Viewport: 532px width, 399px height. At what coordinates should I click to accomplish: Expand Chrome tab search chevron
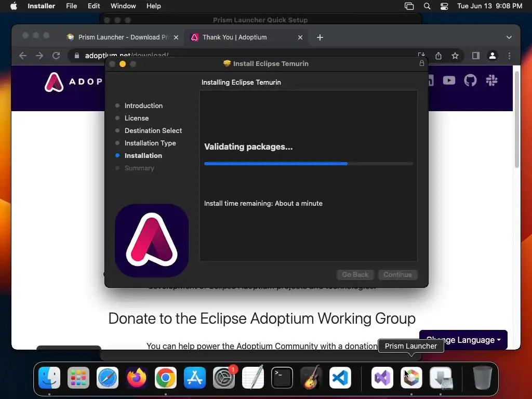(x=509, y=37)
